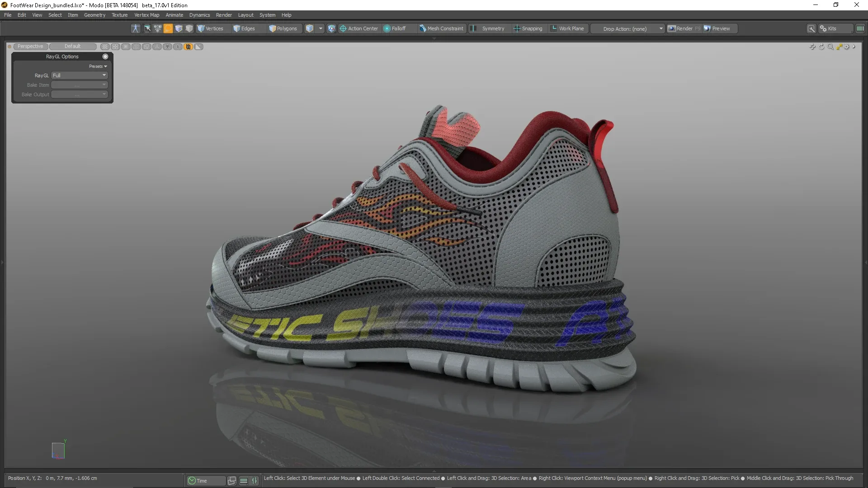Click the cube with red-blue marker icon
The image size is (868, 488).
pyautogui.click(x=332, y=28)
